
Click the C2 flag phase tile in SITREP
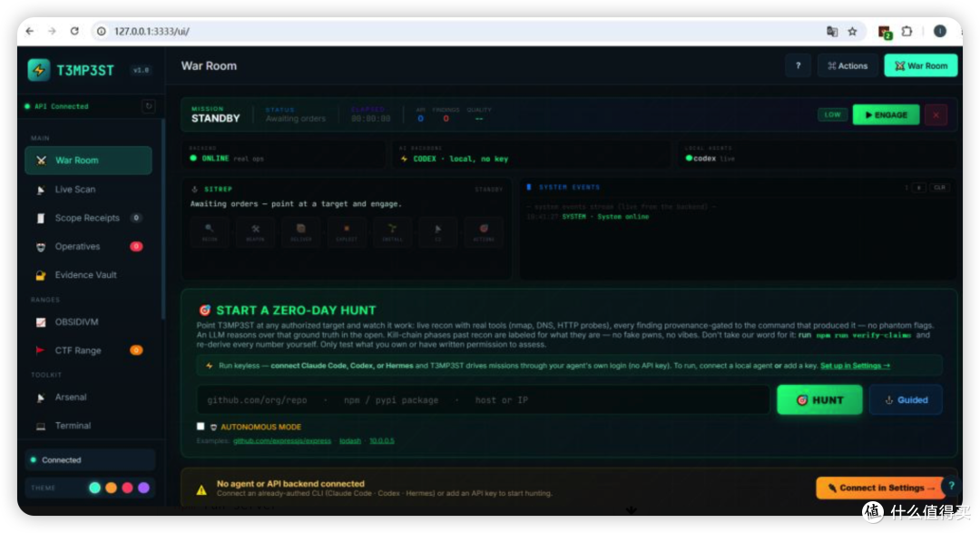pos(437,232)
